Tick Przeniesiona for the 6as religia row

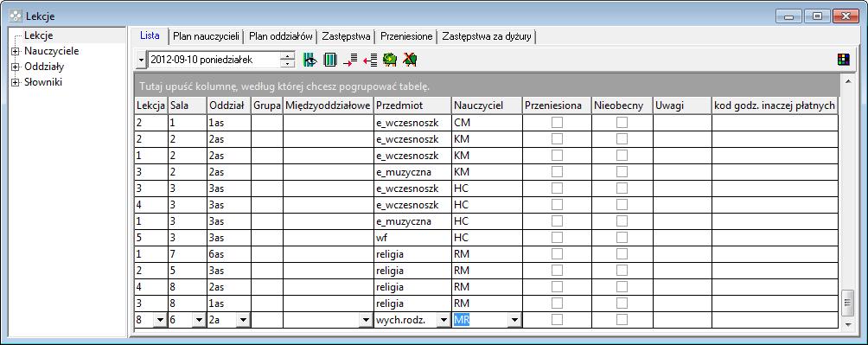pyautogui.click(x=557, y=254)
